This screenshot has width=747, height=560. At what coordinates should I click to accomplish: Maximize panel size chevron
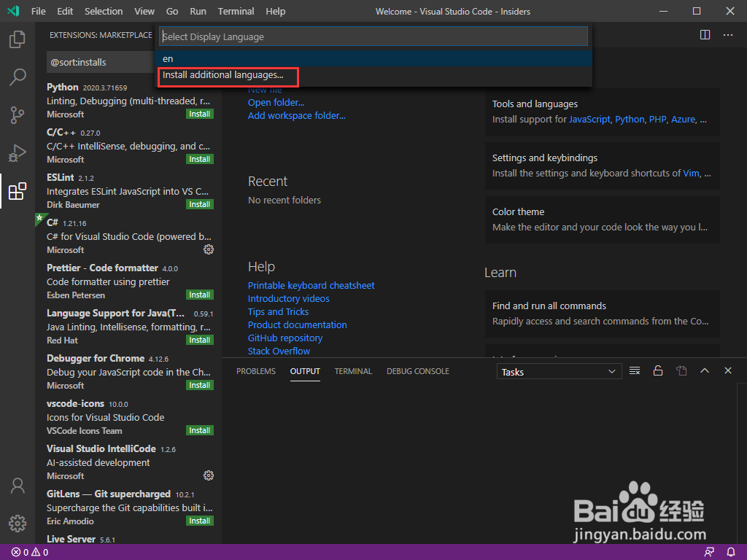tap(705, 371)
